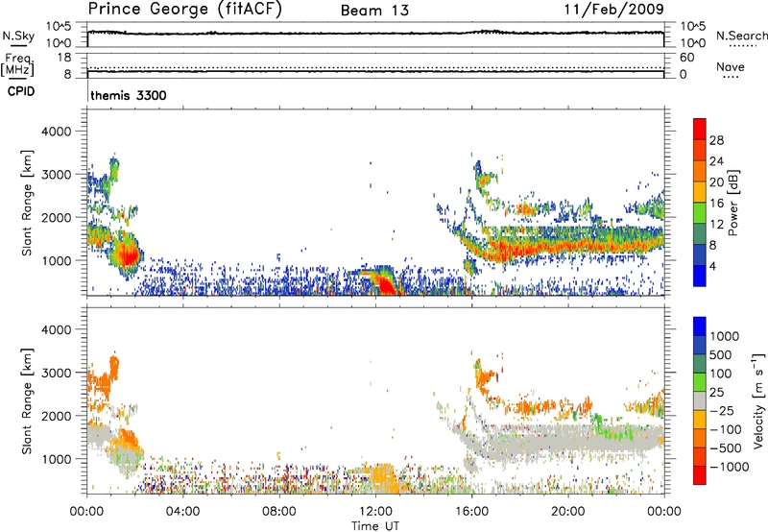
Task: Click the blue swatch of the Power colorbar
Action: click(x=700, y=276)
